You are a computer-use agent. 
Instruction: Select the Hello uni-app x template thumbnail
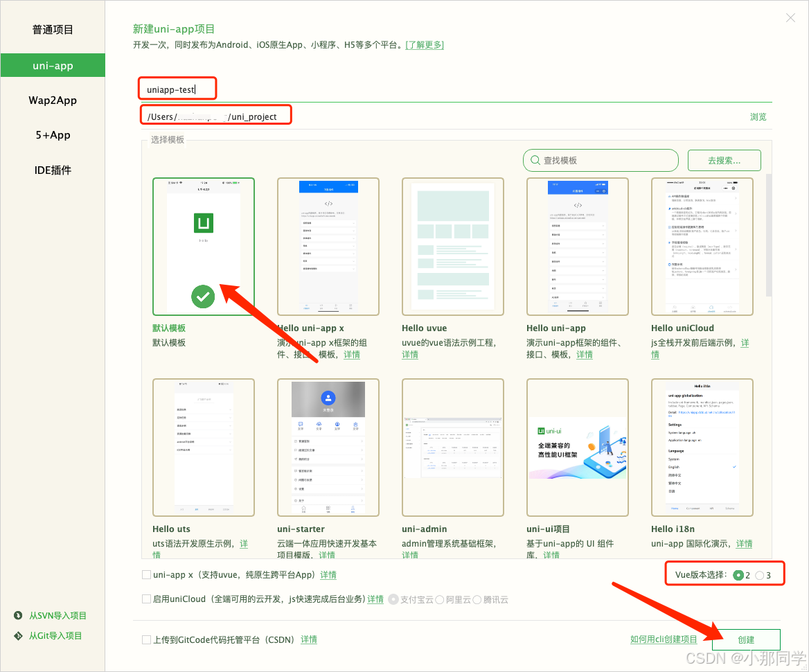(x=328, y=246)
